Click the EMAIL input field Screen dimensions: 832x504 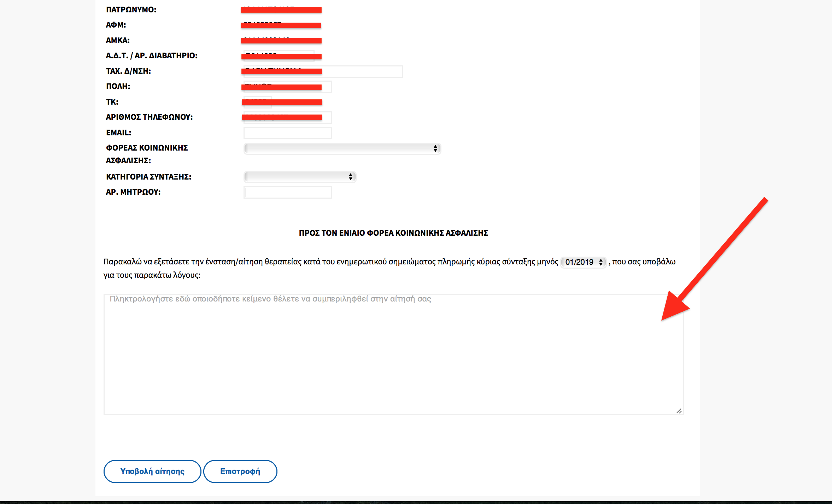(x=288, y=133)
